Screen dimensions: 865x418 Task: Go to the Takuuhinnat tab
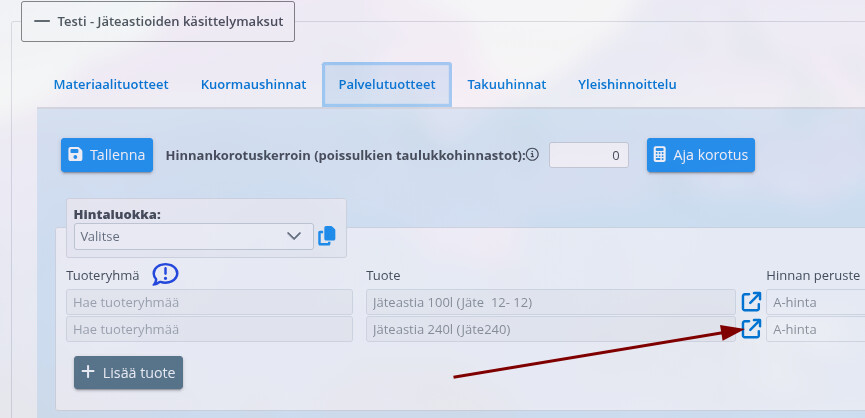[507, 85]
